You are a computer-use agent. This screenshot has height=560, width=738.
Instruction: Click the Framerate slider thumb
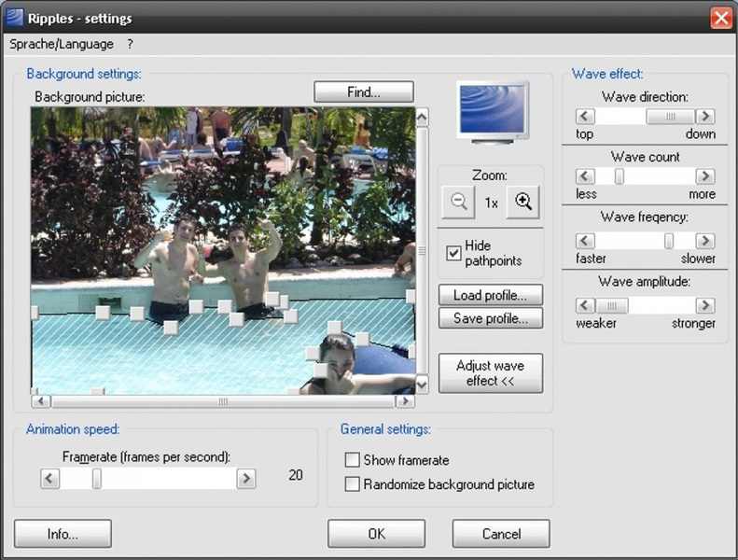(x=96, y=479)
